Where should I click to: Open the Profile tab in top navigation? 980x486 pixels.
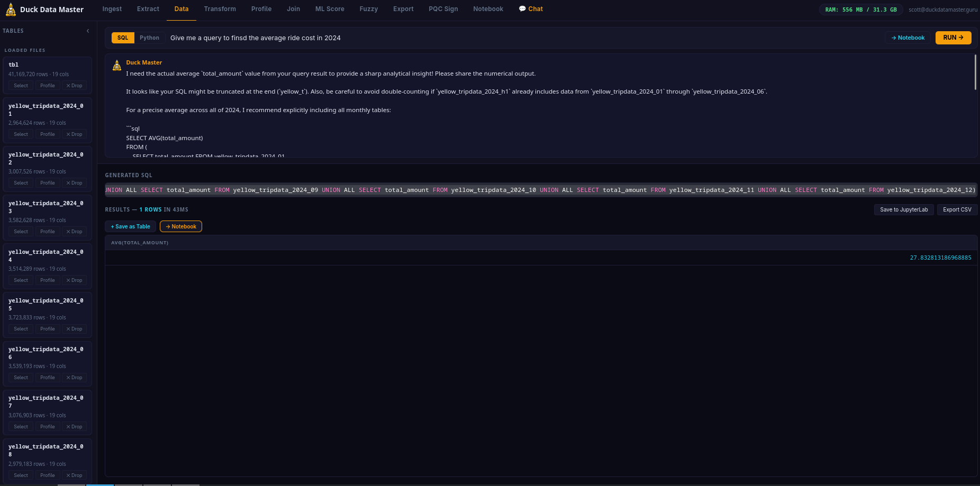(261, 9)
